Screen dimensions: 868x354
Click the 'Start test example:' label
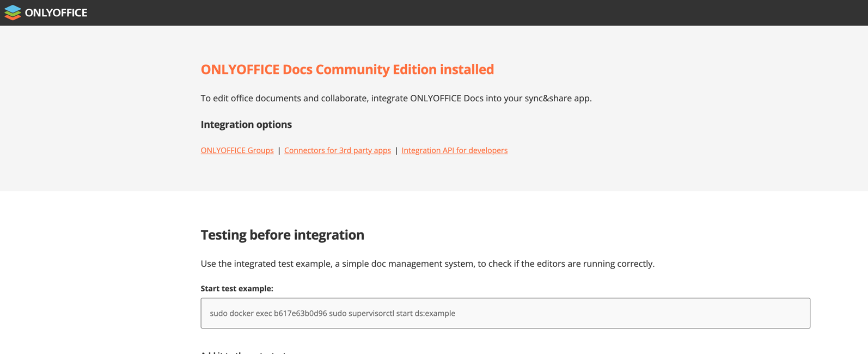tap(237, 289)
